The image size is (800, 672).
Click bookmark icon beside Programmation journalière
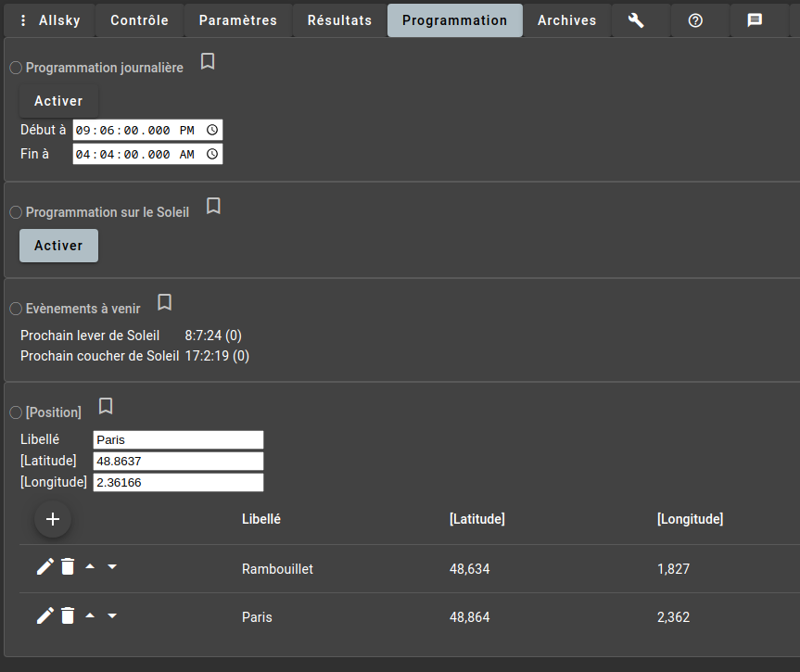208,61
